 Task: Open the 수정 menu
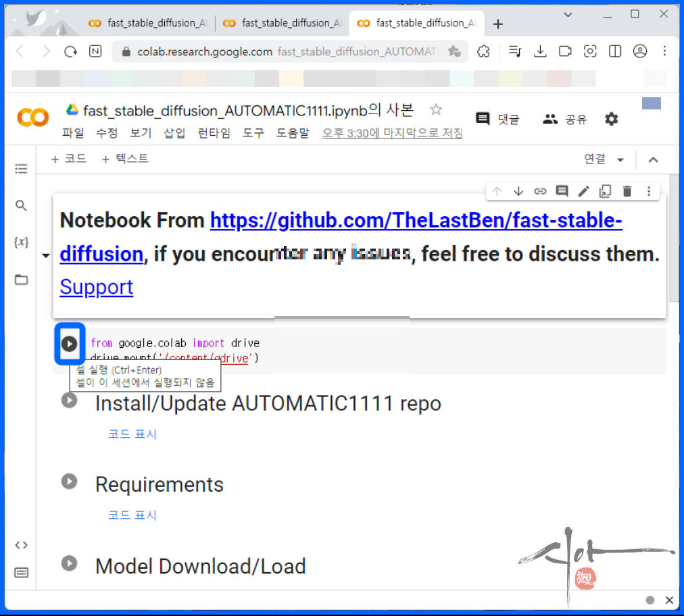click(x=107, y=133)
